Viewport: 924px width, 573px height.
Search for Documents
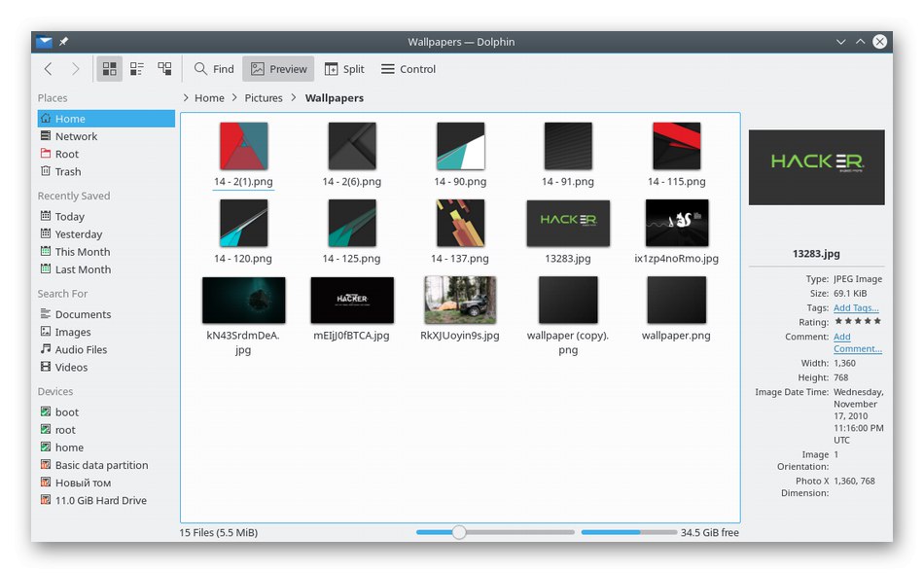click(106, 314)
